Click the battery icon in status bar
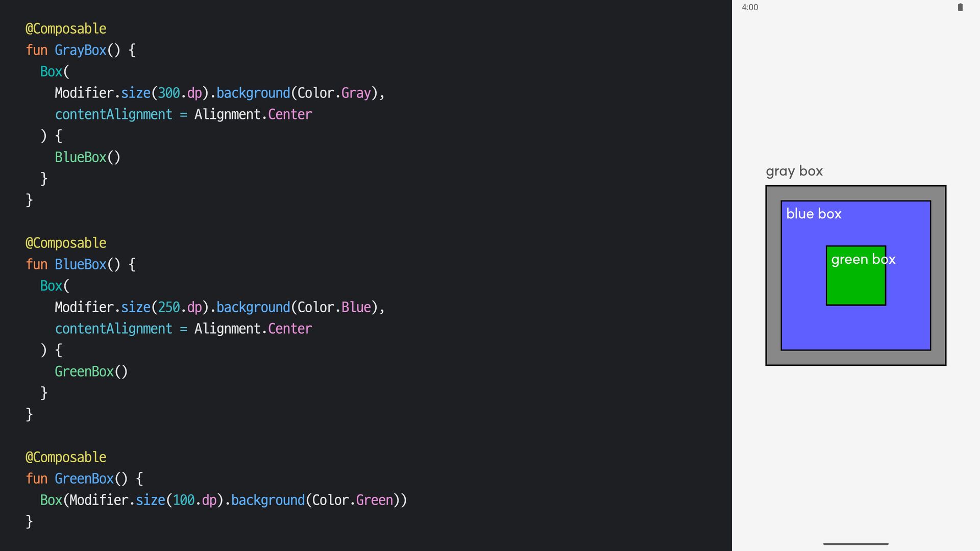This screenshot has height=551, width=980. coord(960,7)
